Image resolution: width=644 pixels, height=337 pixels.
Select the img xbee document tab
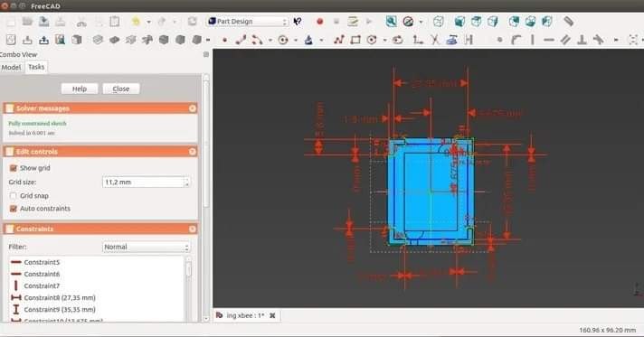[245, 315]
